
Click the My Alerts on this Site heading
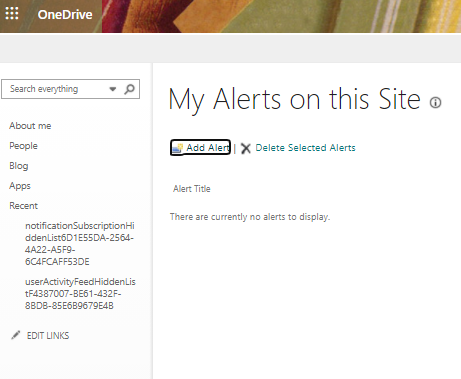294,99
